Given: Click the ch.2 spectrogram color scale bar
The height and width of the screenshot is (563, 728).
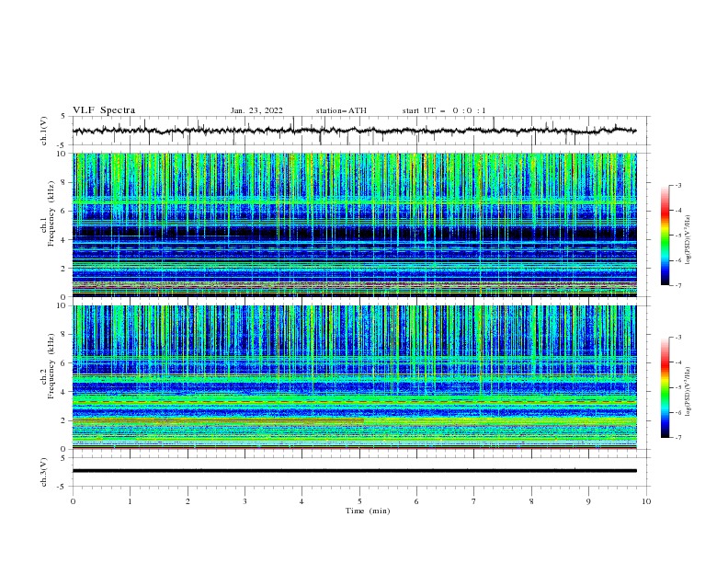Looking at the screenshot, I should coord(665,387).
